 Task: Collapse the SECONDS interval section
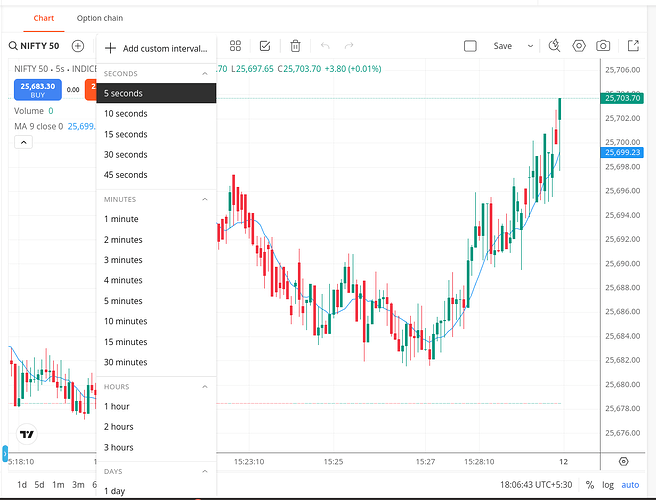coord(205,74)
